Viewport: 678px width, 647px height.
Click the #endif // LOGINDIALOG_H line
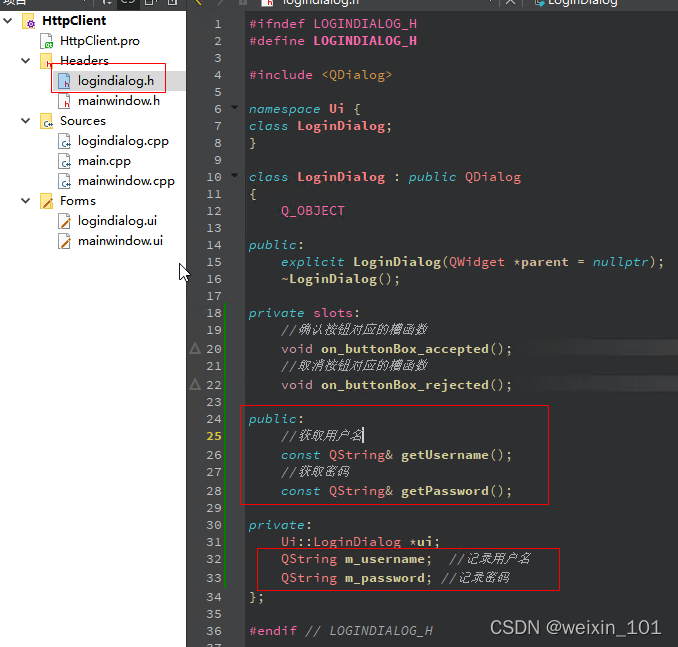point(341,631)
